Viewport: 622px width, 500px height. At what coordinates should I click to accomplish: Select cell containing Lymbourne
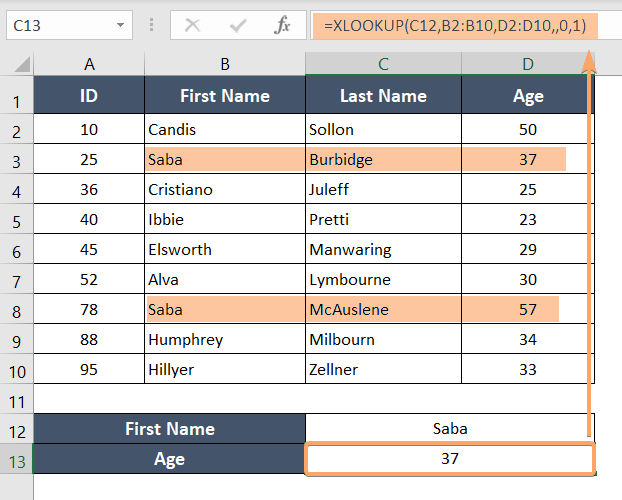(383, 279)
